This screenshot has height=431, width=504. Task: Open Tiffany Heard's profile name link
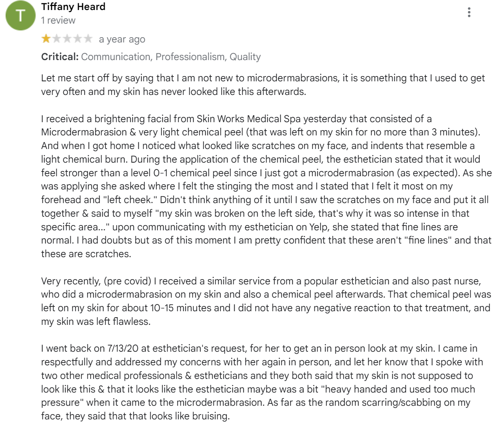pyautogui.click(x=73, y=7)
